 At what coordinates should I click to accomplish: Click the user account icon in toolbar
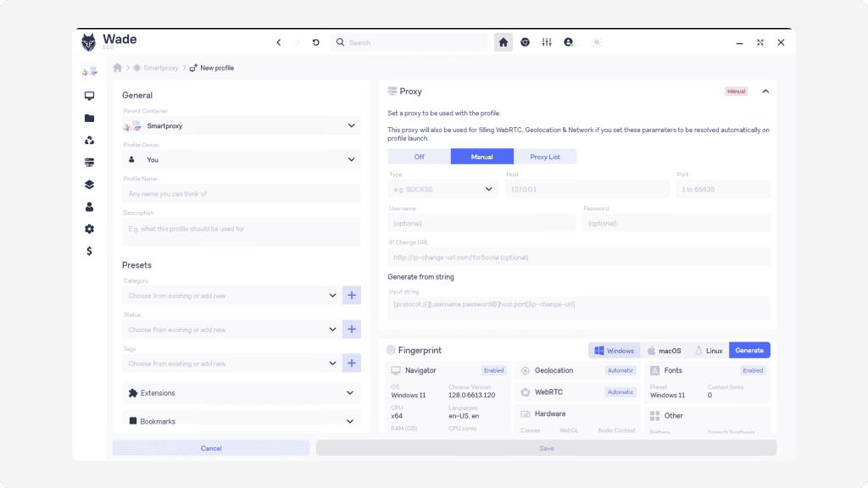[568, 42]
